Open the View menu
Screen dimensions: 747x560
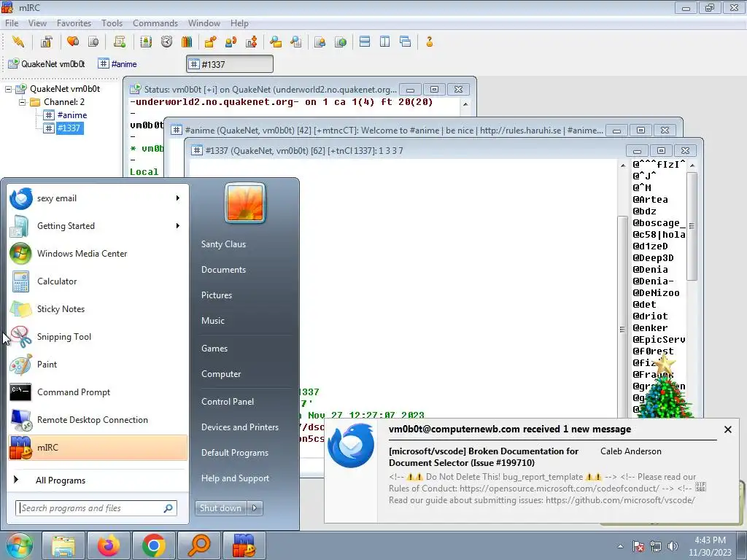pyautogui.click(x=37, y=23)
